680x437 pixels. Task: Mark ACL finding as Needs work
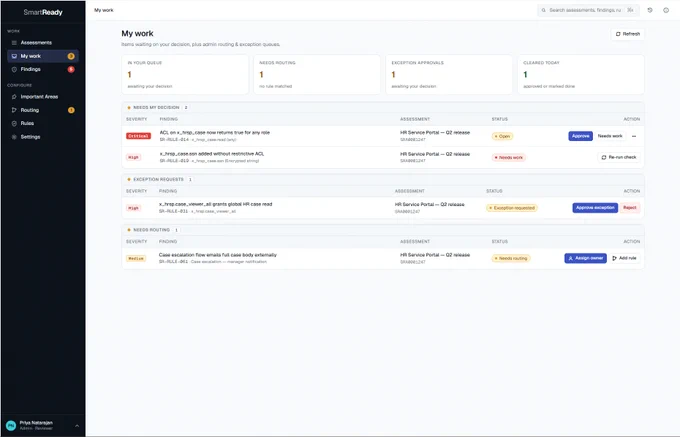[610, 136]
